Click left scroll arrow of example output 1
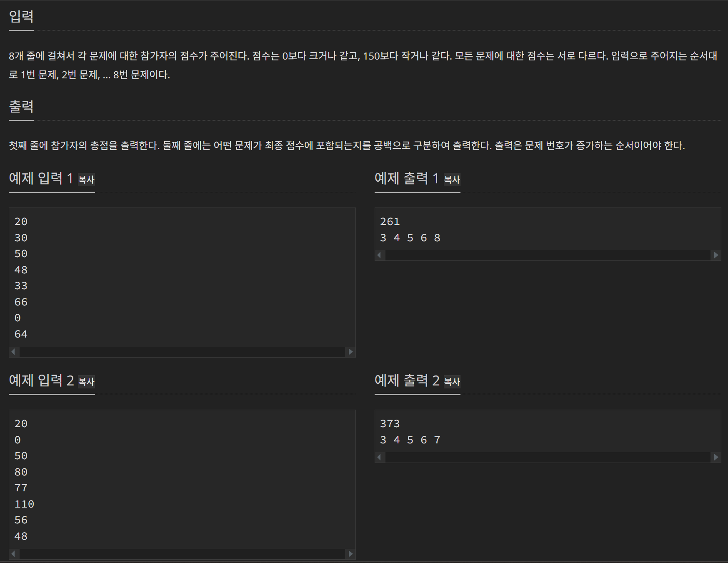 tap(380, 255)
